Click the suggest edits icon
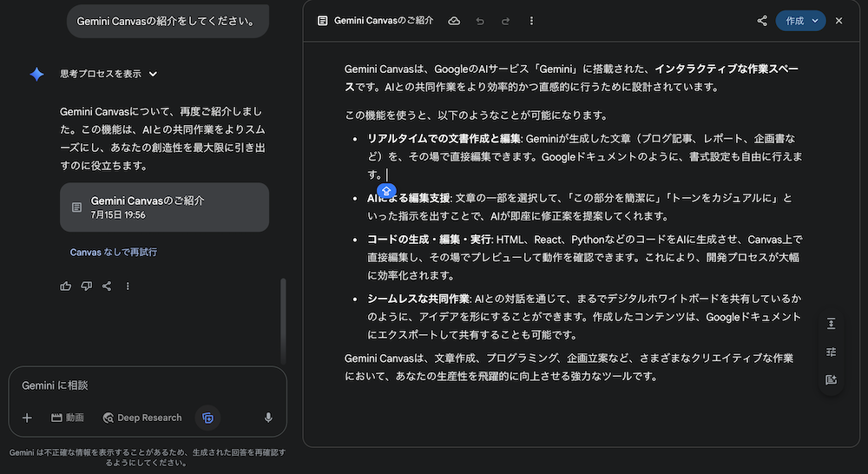Screen dimensions: 868x474 (831, 380)
